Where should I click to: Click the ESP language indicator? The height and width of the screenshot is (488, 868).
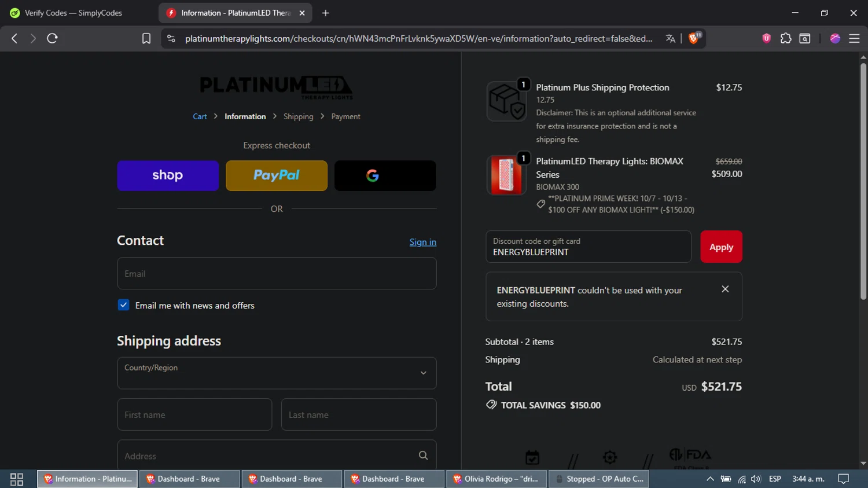pyautogui.click(x=775, y=479)
